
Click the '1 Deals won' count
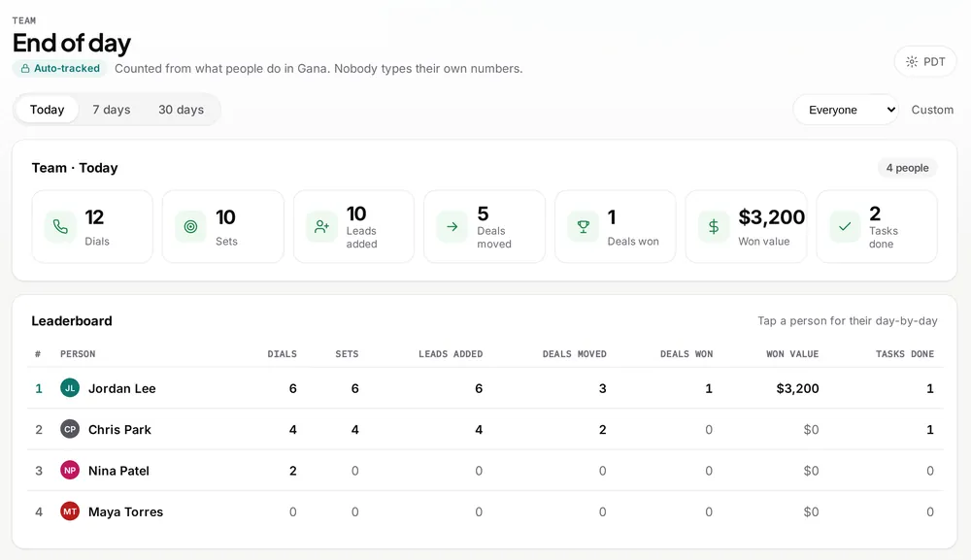pos(612,217)
